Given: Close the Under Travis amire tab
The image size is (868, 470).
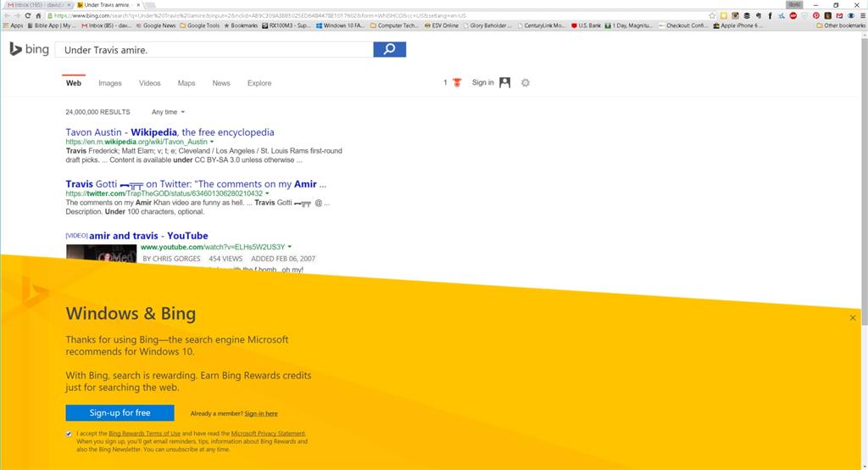Looking at the screenshot, I should click(x=138, y=5).
